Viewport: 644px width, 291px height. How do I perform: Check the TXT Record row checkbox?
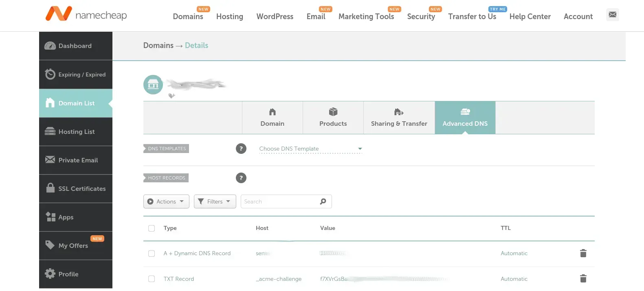152,279
